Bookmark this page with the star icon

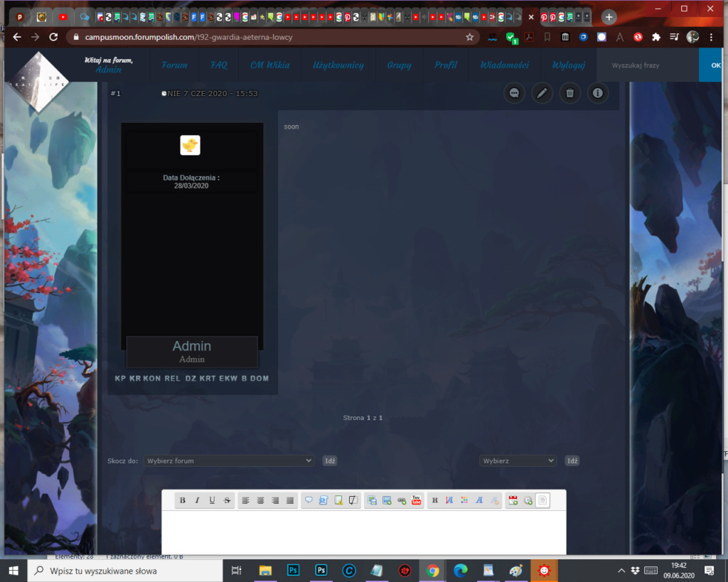[x=469, y=37]
